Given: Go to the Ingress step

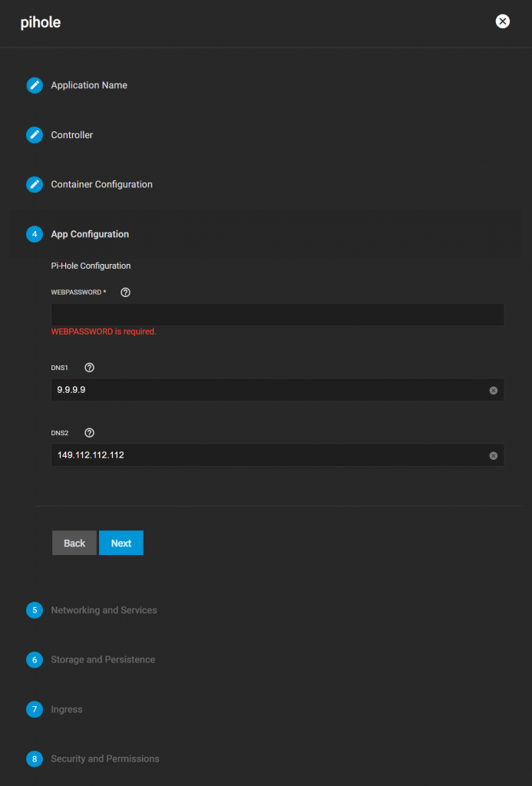Looking at the screenshot, I should [x=67, y=709].
